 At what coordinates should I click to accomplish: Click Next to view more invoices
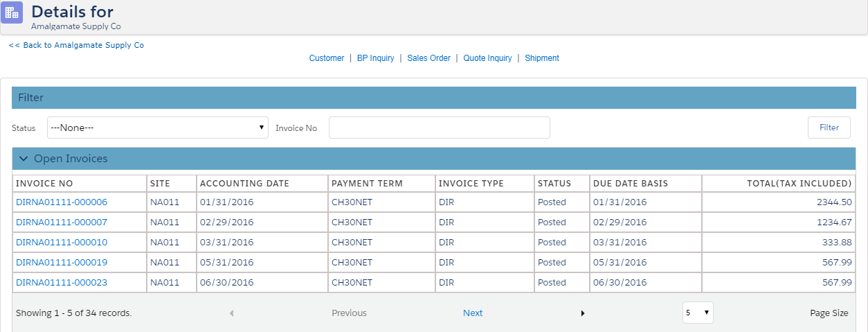tap(473, 313)
